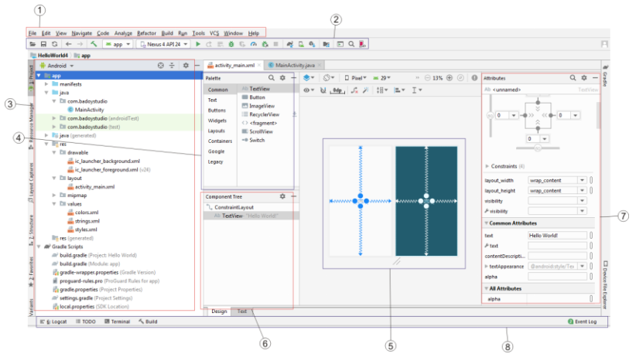Open Logcat tool window

[53, 321]
